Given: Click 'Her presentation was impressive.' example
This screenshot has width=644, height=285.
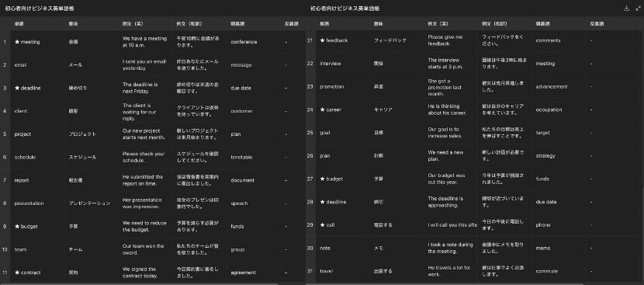Looking at the screenshot, I should pyautogui.click(x=142, y=203).
